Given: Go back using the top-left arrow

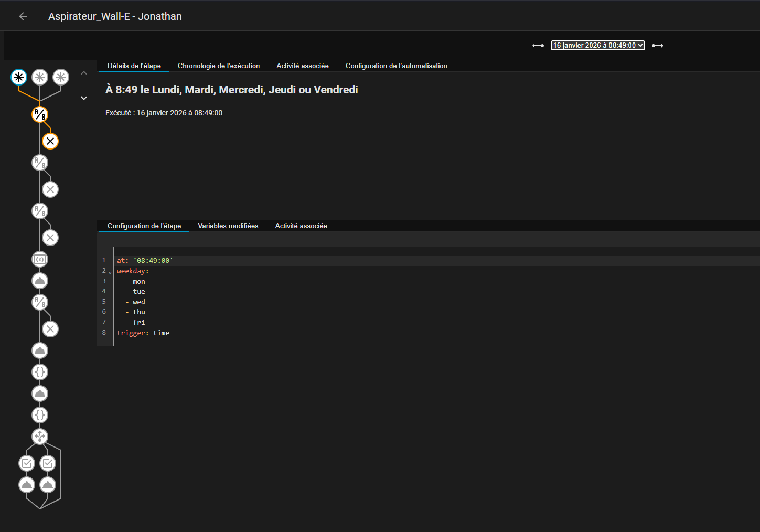Looking at the screenshot, I should click(x=23, y=16).
